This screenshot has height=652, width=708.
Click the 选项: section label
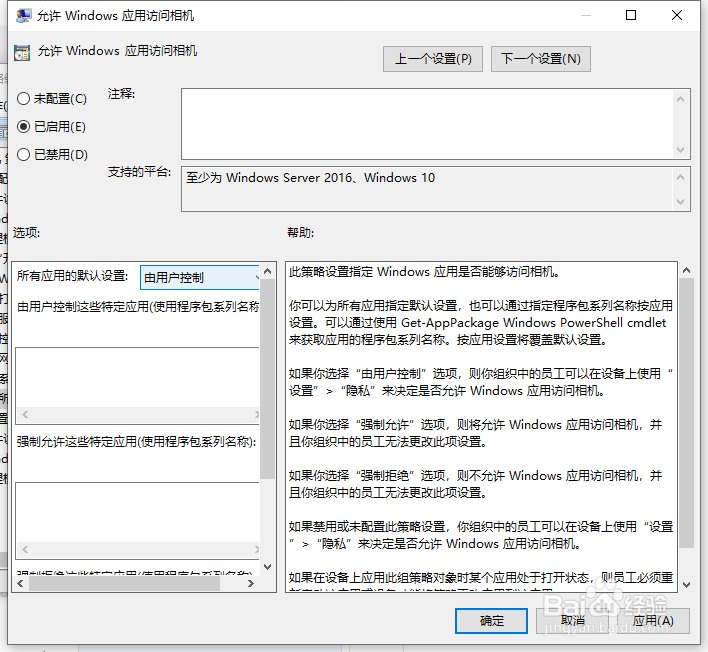pyautogui.click(x=26, y=233)
